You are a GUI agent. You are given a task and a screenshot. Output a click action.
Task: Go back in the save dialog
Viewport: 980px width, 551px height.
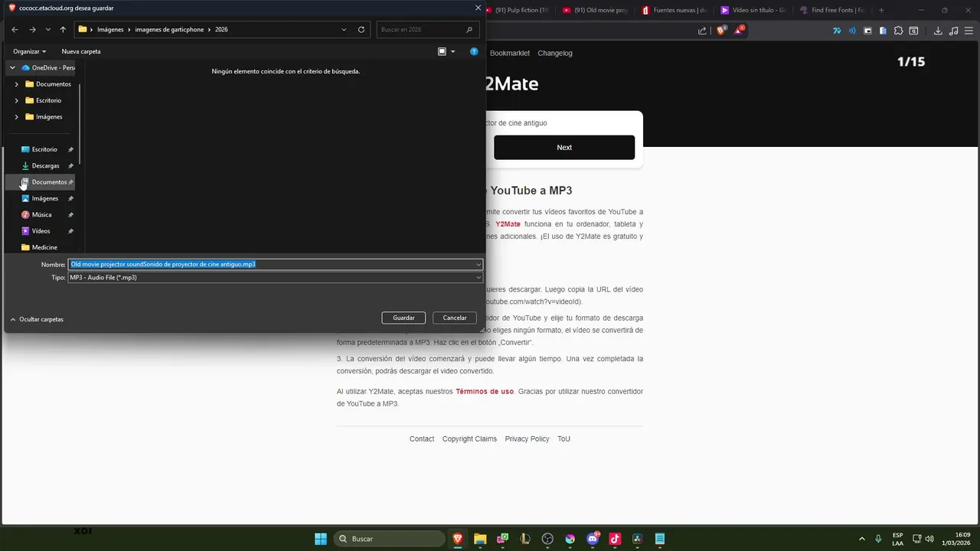[x=15, y=29]
